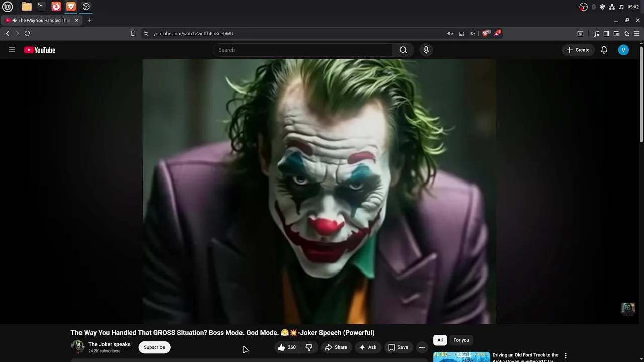
Task: Click the page vertical scrollbar
Action: coord(641,94)
